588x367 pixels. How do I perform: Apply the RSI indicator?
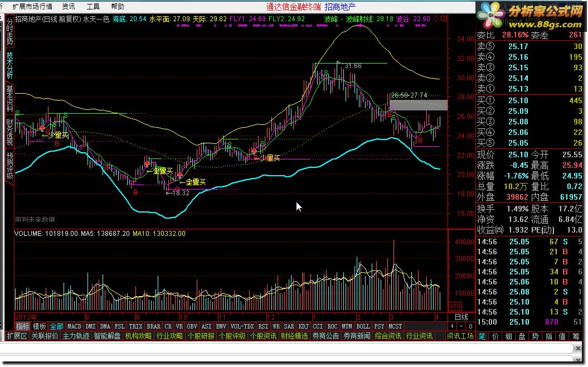(263, 326)
